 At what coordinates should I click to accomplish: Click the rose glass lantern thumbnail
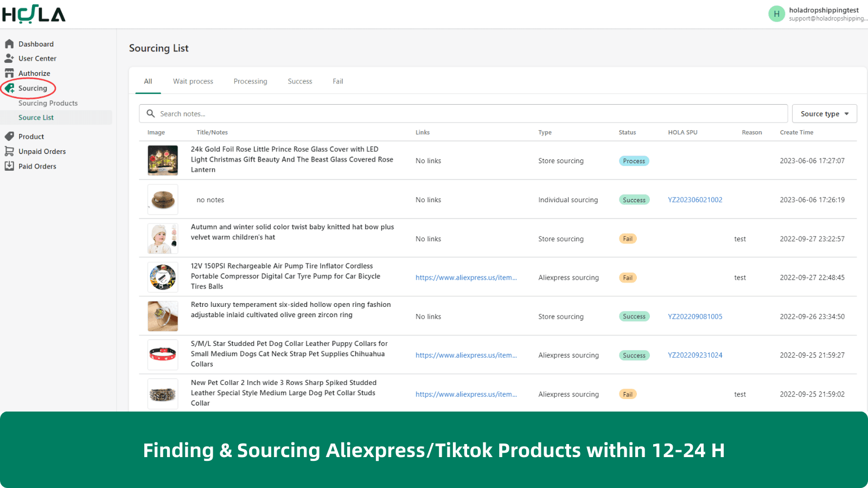[163, 160]
